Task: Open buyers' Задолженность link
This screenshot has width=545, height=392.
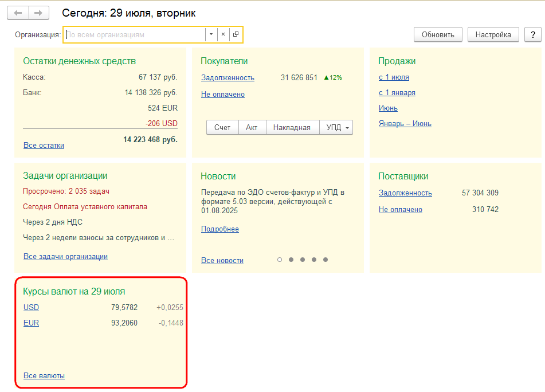Action: (x=228, y=78)
